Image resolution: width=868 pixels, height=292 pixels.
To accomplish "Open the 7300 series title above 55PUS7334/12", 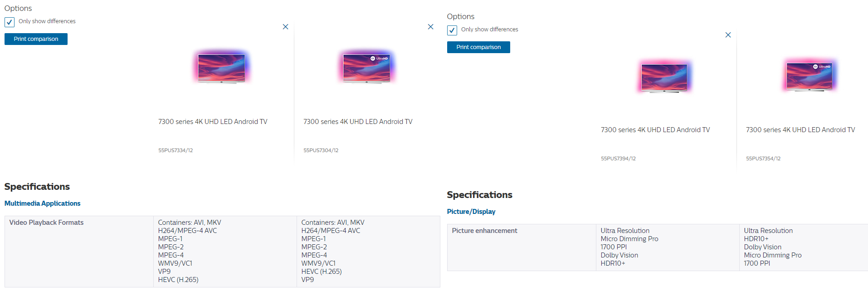I will [213, 122].
